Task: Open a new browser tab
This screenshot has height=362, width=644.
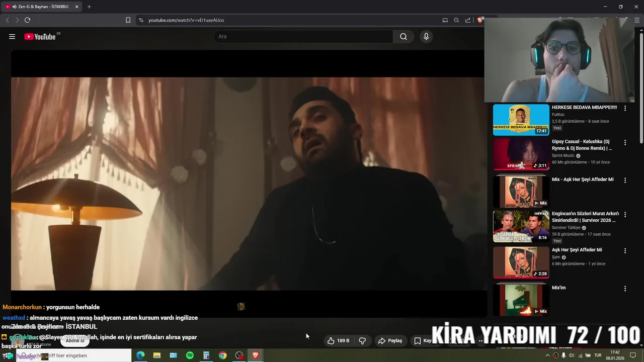Action: pyautogui.click(x=89, y=7)
